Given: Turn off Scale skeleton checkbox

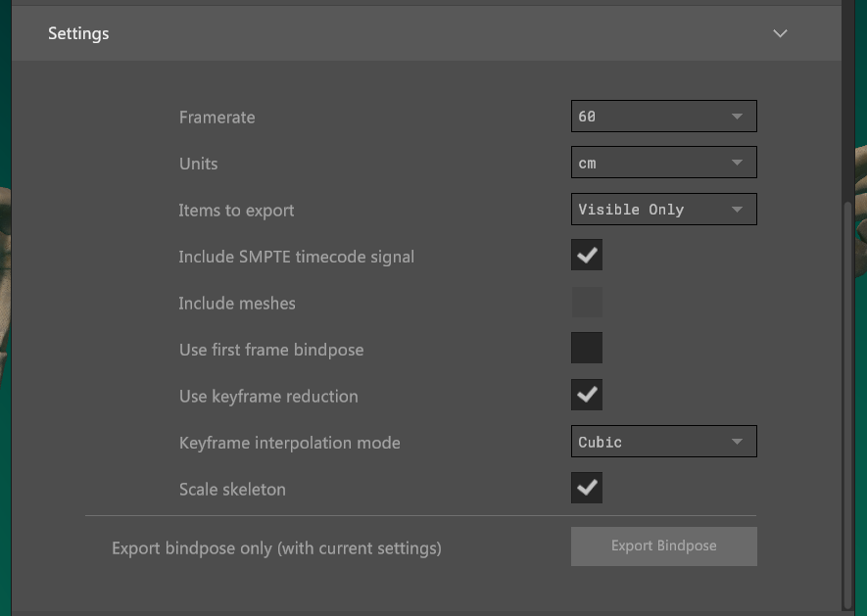Looking at the screenshot, I should [587, 488].
